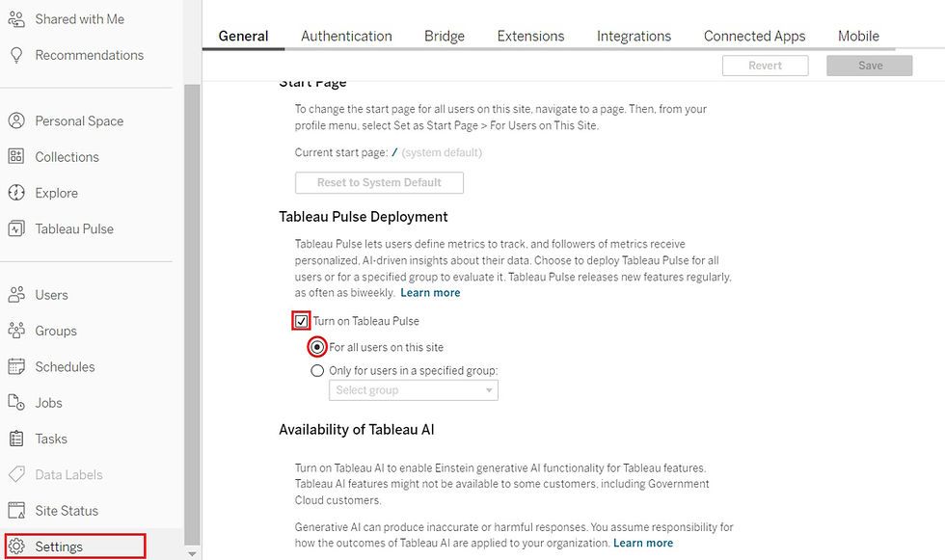The image size is (945, 560).
Task: Open the Collections page label
Action: click(x=67, y=157)
